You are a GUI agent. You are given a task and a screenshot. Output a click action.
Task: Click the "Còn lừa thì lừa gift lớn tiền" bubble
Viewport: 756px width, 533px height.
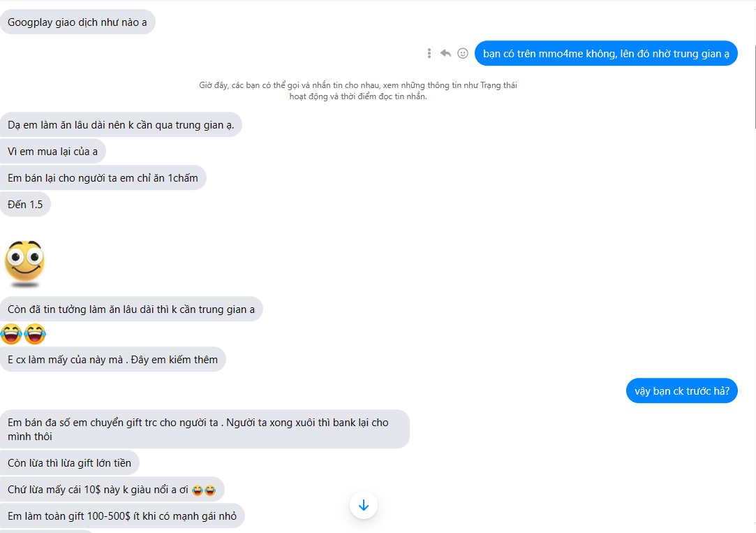point(69,463)
